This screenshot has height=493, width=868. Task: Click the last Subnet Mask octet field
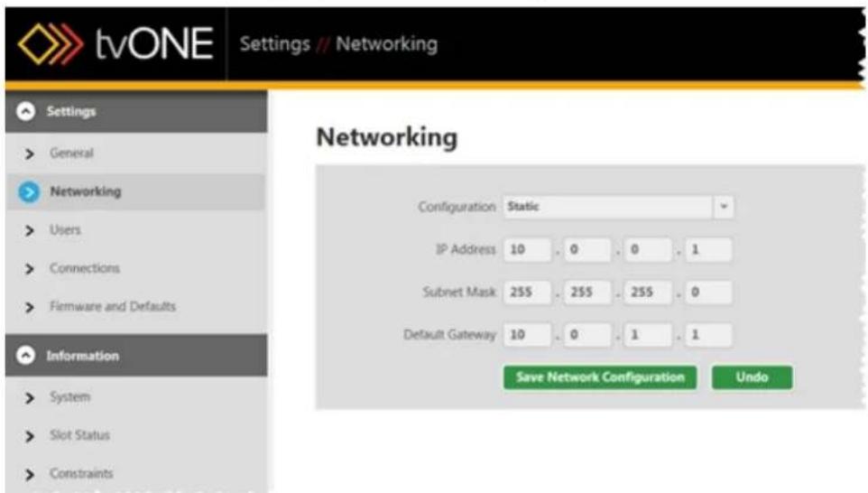pyautogui.click(x=708, y=292)
